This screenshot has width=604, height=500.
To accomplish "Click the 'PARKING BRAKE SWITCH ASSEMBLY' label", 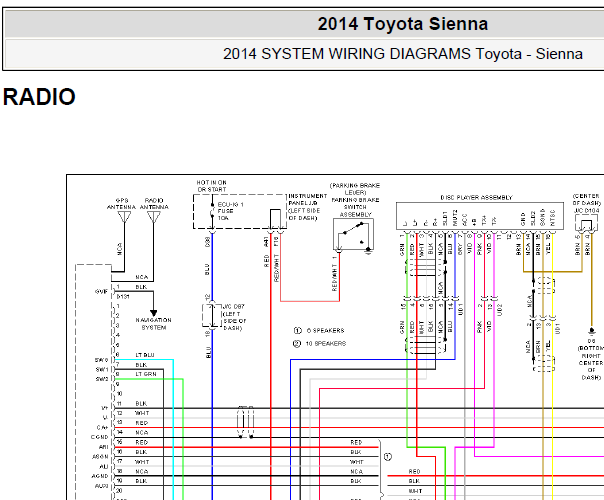I will (355, 207).
